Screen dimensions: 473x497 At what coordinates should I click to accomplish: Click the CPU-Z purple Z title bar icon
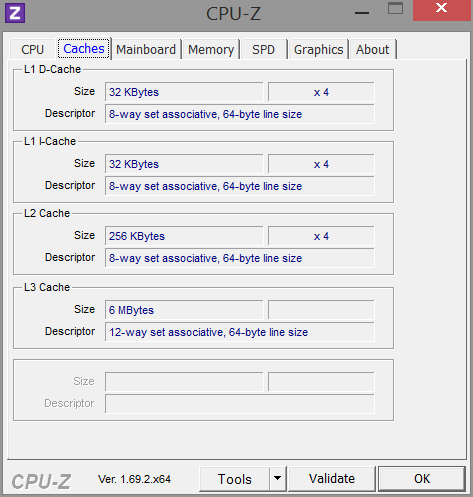tap(15, 13)
